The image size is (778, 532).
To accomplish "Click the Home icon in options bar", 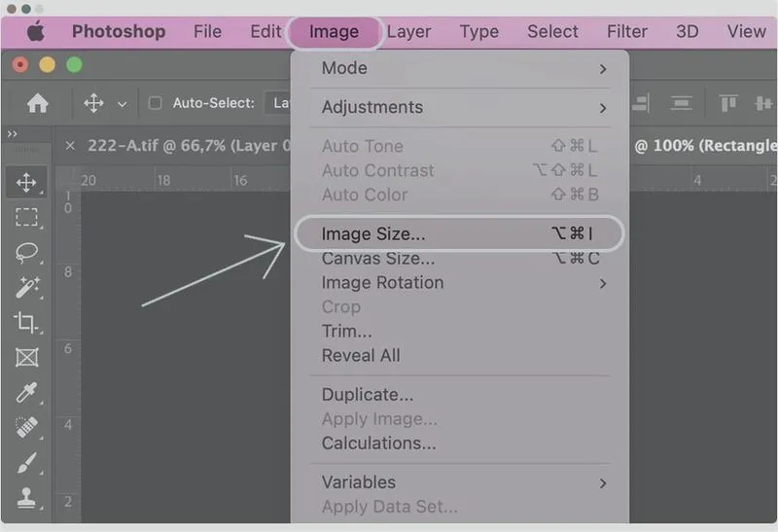I will point(37,103).
